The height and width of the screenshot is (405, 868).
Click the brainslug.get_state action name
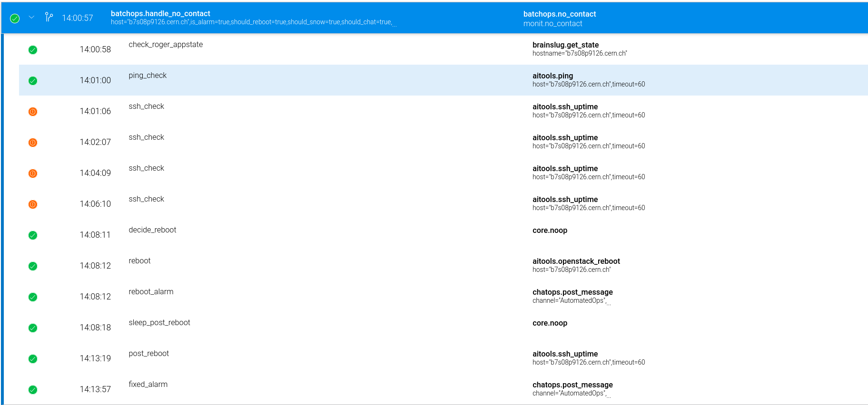pos(565,45)
